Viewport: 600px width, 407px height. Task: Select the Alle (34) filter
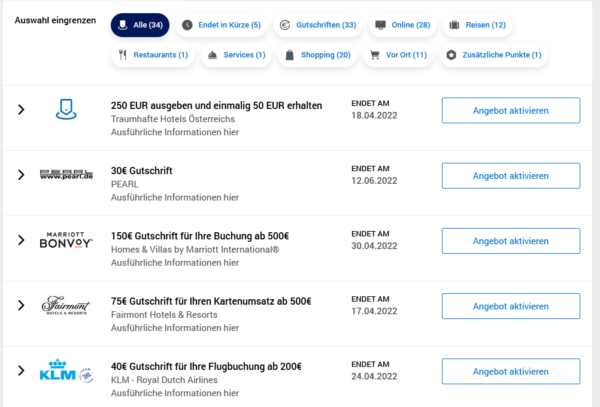(140, 24)
